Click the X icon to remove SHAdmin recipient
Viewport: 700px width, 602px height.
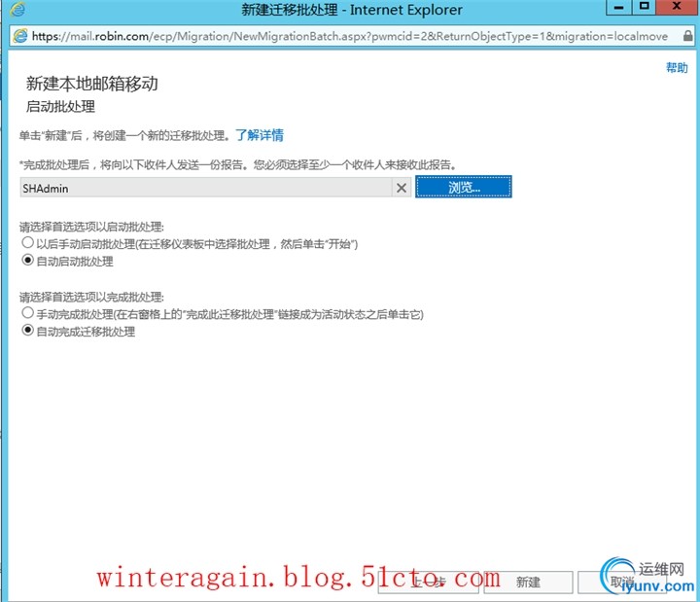pos(402,188)
